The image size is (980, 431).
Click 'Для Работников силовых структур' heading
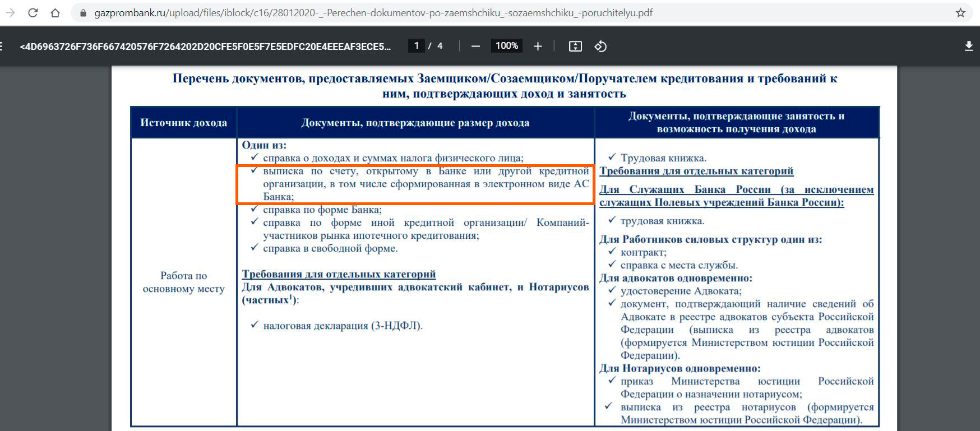pos(710,239)
